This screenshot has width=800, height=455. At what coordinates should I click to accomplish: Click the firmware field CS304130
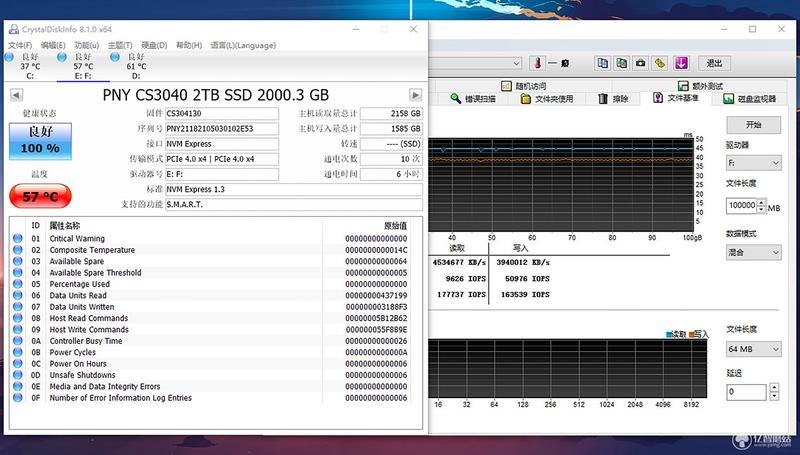222,113
